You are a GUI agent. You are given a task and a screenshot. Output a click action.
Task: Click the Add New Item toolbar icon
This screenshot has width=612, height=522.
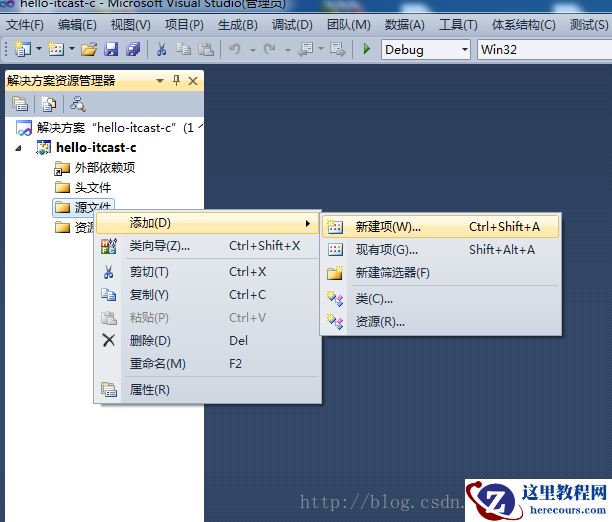tap(56, 50)
